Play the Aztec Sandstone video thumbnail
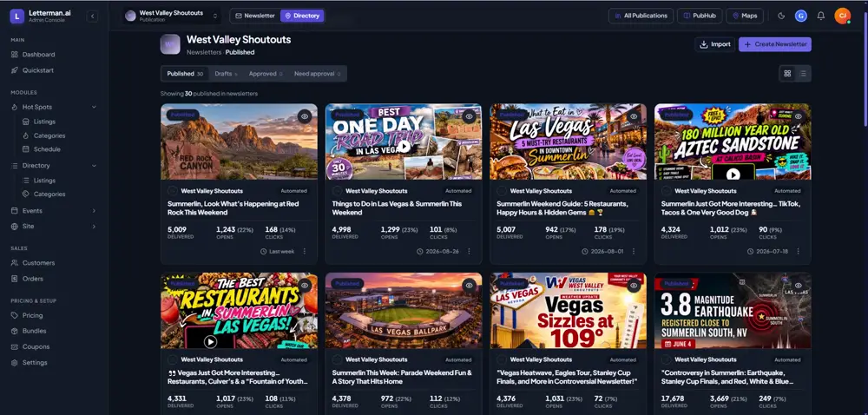This screenshot has height=415, width=868. (733, 174)
